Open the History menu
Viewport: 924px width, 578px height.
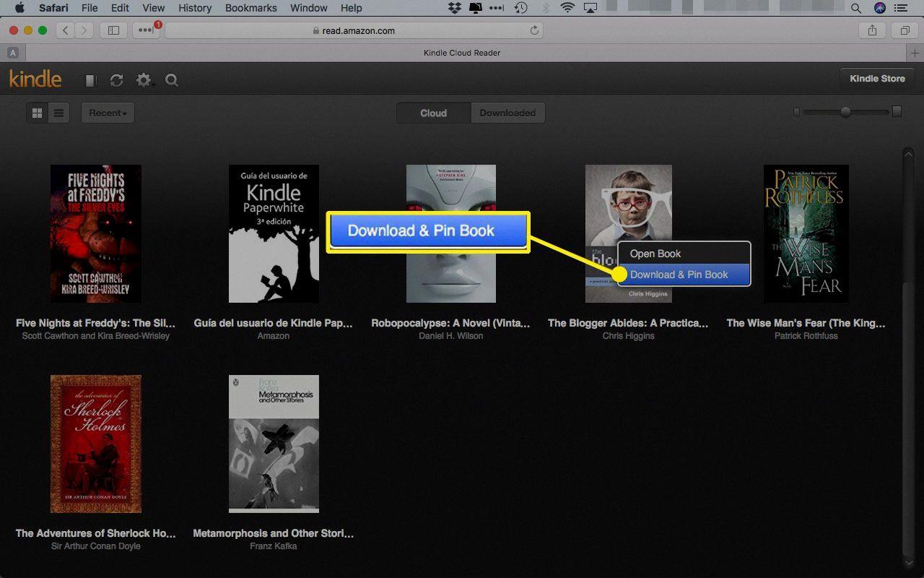(194, 8)
